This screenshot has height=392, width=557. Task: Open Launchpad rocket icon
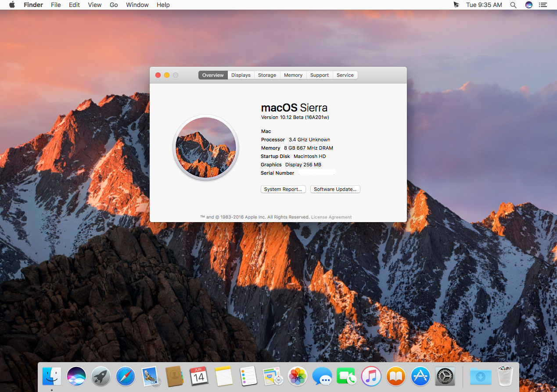coord(101,376)
